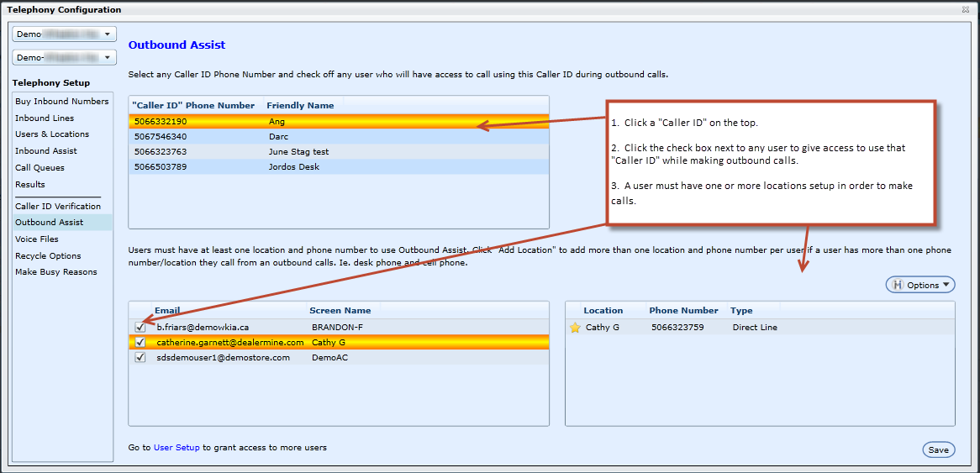Go to Buy Inbound Numbers
The image size is (980, 473).
(62, 102)
